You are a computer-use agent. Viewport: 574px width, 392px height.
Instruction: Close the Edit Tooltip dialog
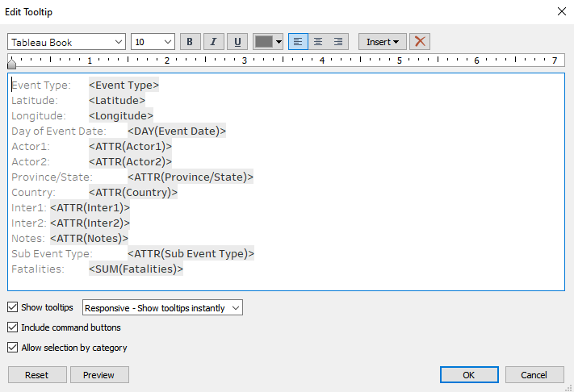562,11
